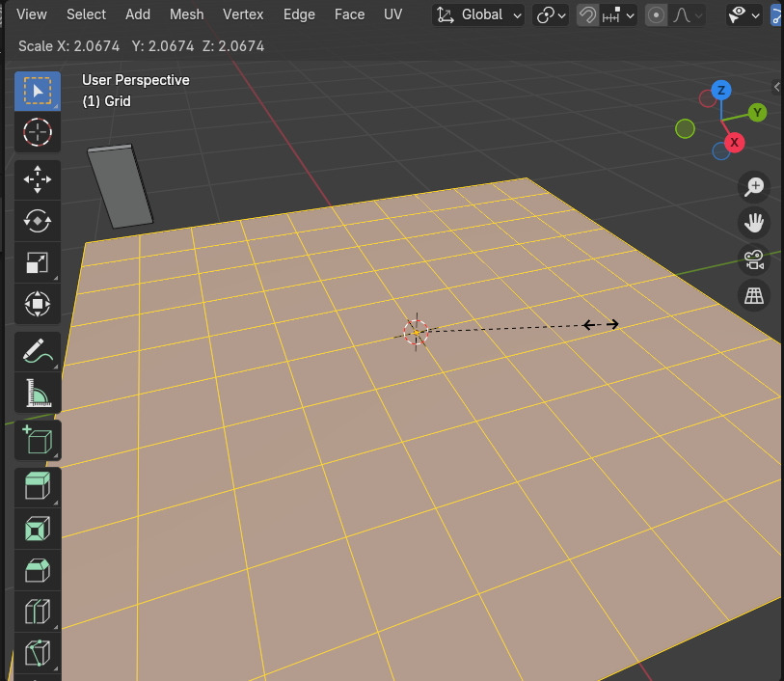Open the Mesh menu
This screenshot has height=681, width=784.
point(186,14)
